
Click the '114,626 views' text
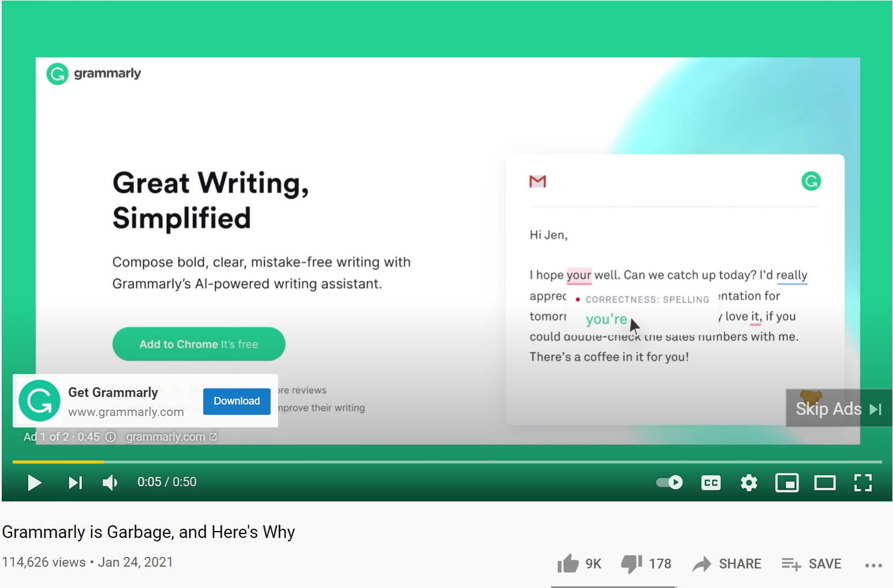44,562
